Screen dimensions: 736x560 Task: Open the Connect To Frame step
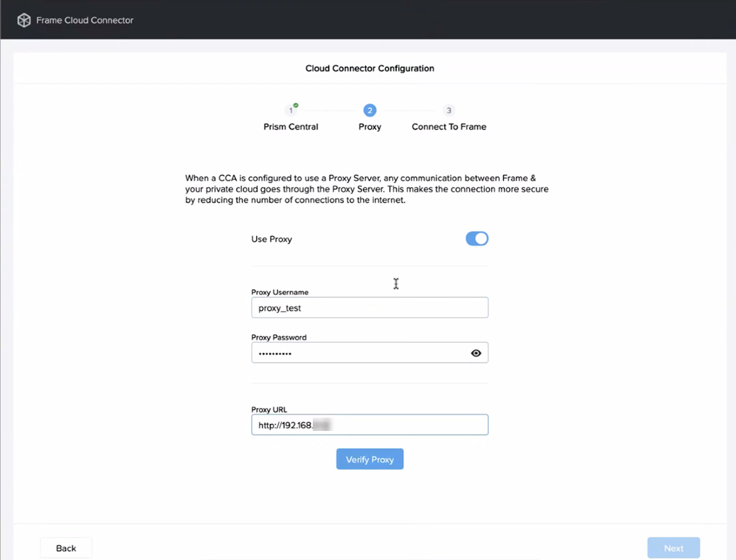[x=449, y=126]
